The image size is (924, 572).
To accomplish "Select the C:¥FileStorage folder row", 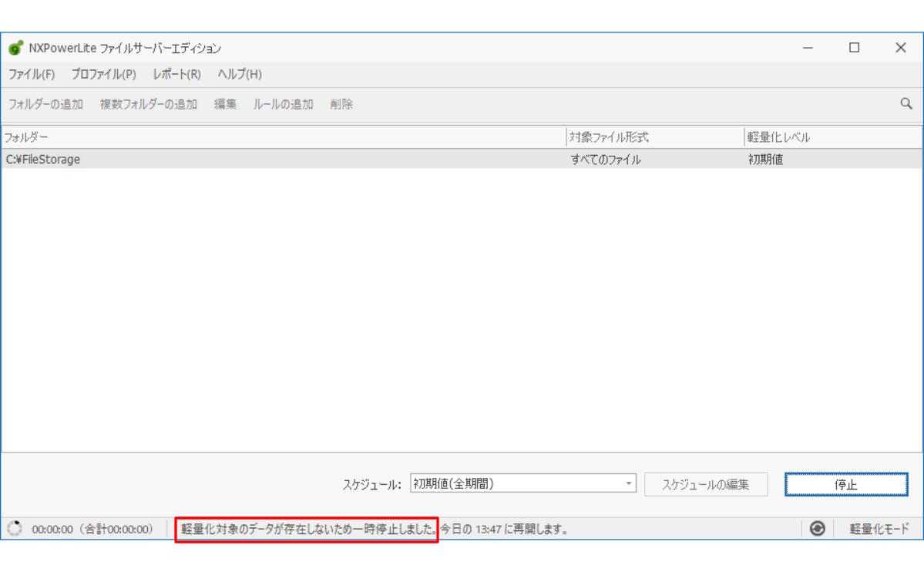I will 462,160.
